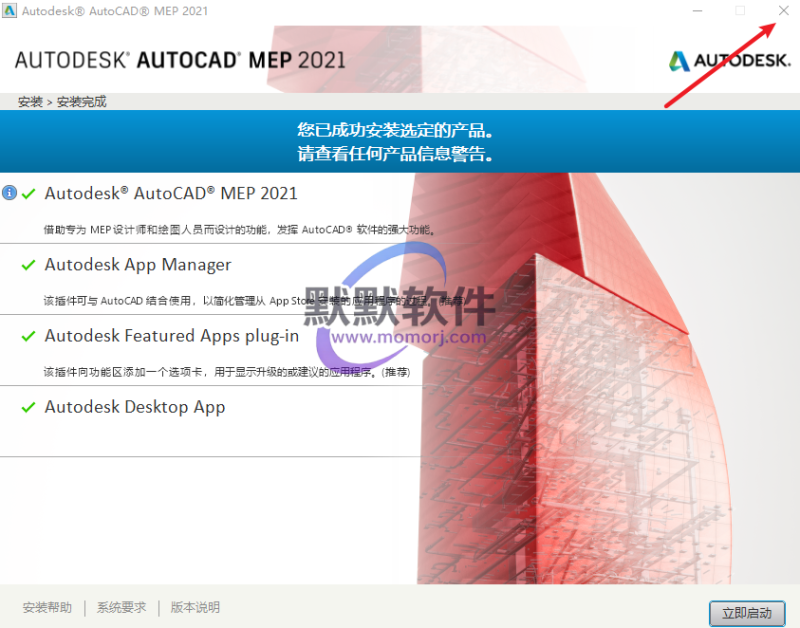Image resolution: width=800 pixels, height=628 pixels.
Task: Open the 系统要求 link
Action: (x=121, y=607)
